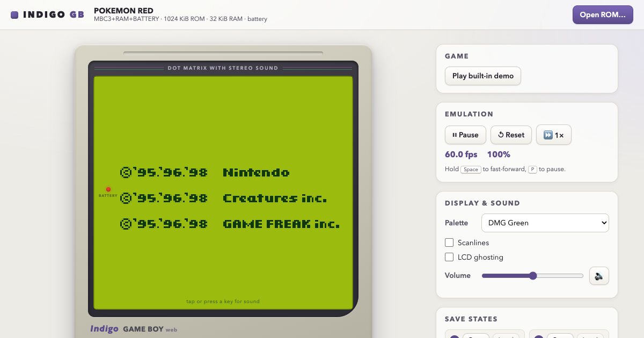Mute sound with the speaker icon button
Viewport: 644px width, 338px height.
pyautogui.click(x=599, y=276)
